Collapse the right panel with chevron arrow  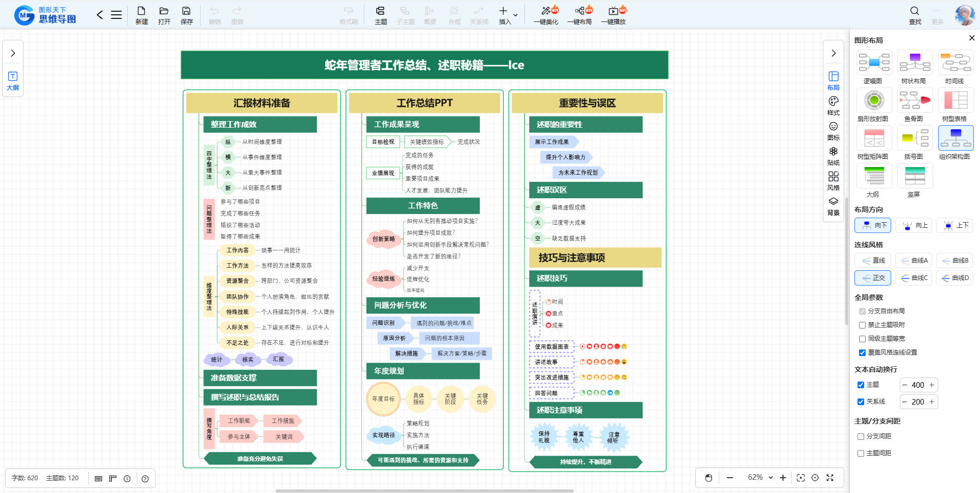833,53
